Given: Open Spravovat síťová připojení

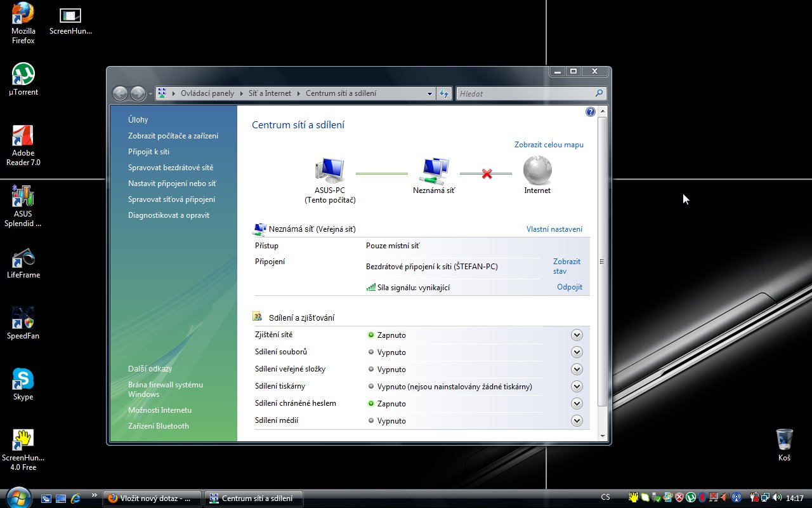Looking at the screenshot, I should 171,199.
